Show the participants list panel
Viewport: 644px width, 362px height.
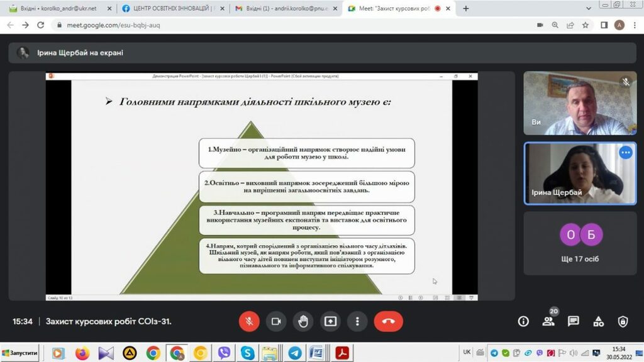(x=548, y=321)
